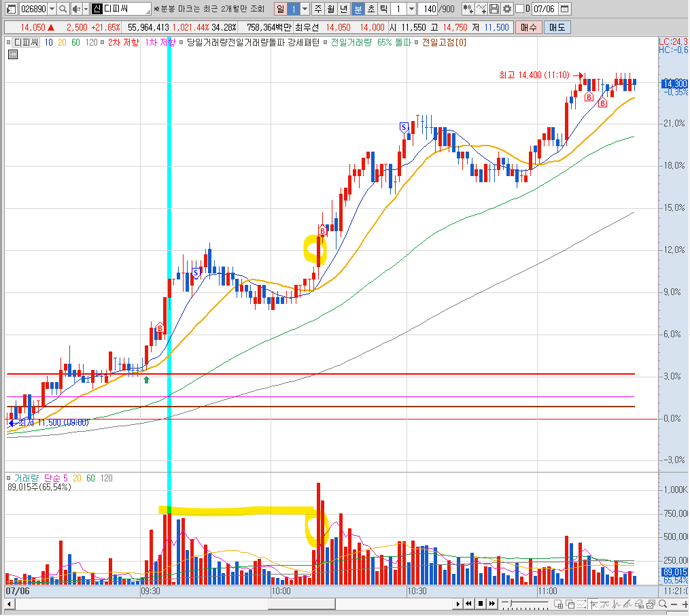Rewind the chart replay
This screenshot has width=690, height=616.
pos(469,604)
